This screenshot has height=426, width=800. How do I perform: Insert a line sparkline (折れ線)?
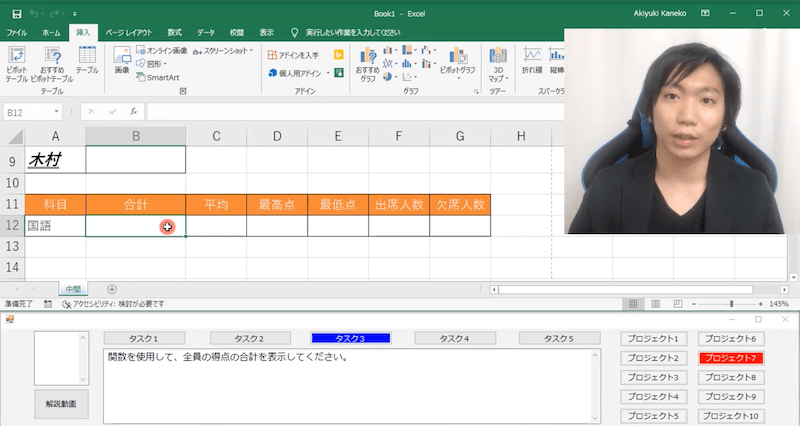tap(532, 60)
